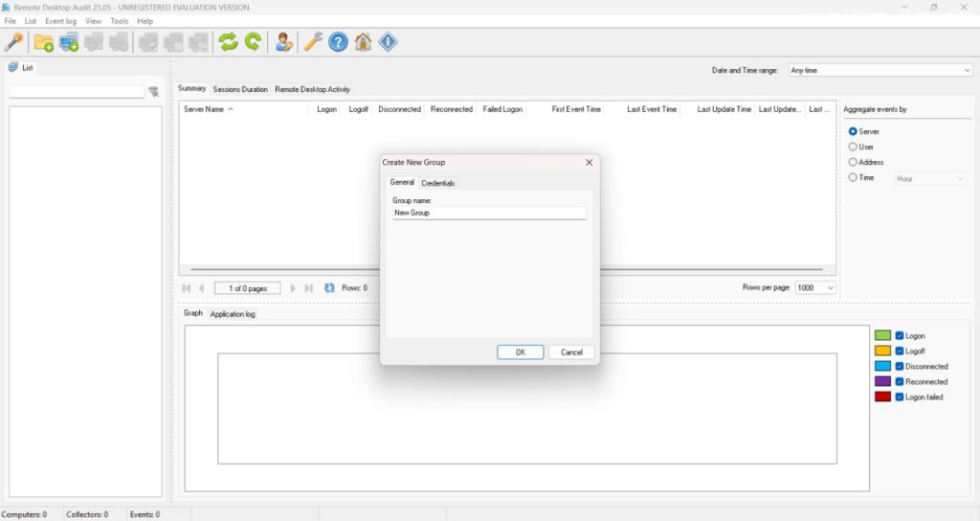Image resolution: width=980 pixels, height=521 pixels.
Task: Open the user credentials icon in toolbar
Action: (284, 42)
